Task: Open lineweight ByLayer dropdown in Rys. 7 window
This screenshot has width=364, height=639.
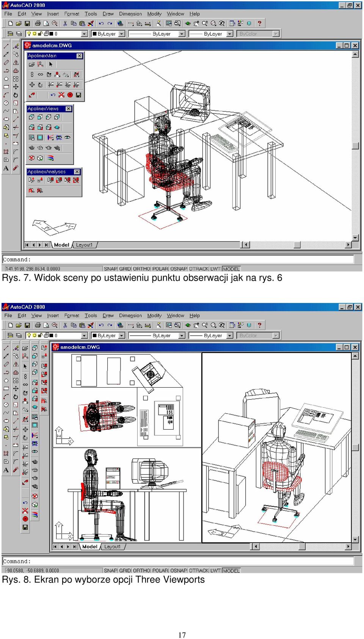Action: (x=229, y=34)
